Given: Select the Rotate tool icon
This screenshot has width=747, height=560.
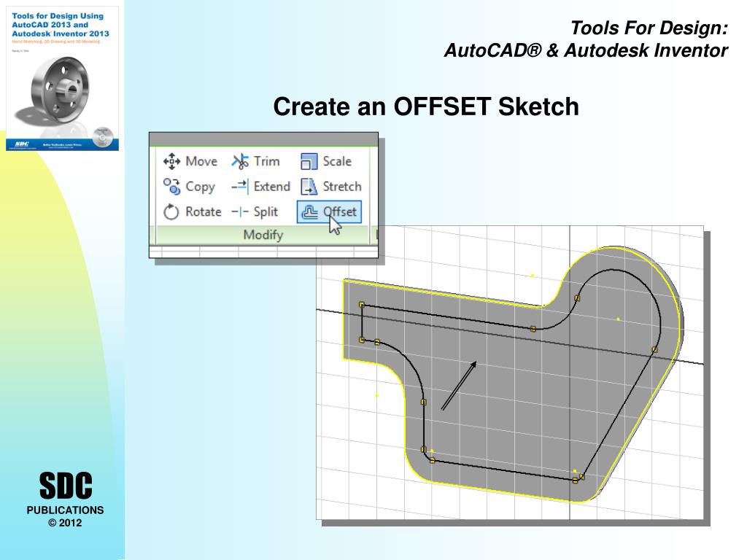Looking at the screenshot, I should (171, 212).
